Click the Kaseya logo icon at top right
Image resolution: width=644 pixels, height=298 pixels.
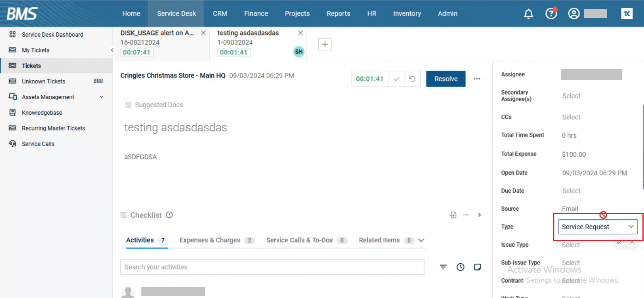click(627, 14)
